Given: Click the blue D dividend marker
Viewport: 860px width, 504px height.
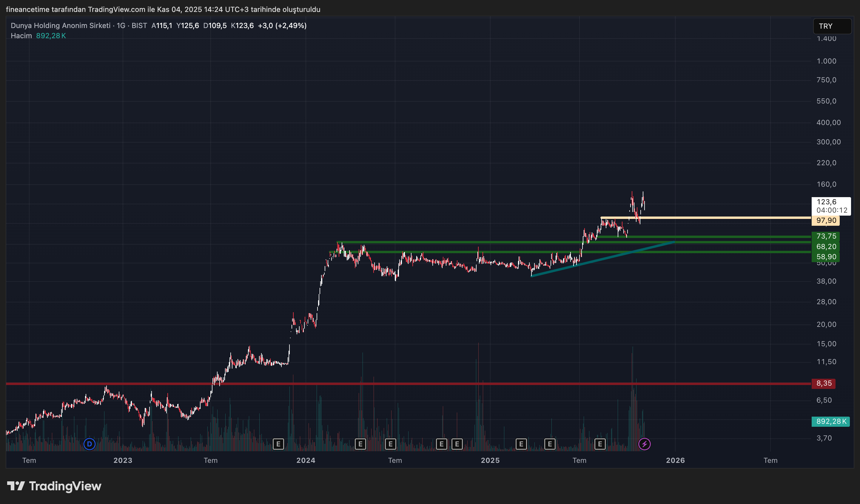Looking at the screenshot, I should tap(90, 444).
